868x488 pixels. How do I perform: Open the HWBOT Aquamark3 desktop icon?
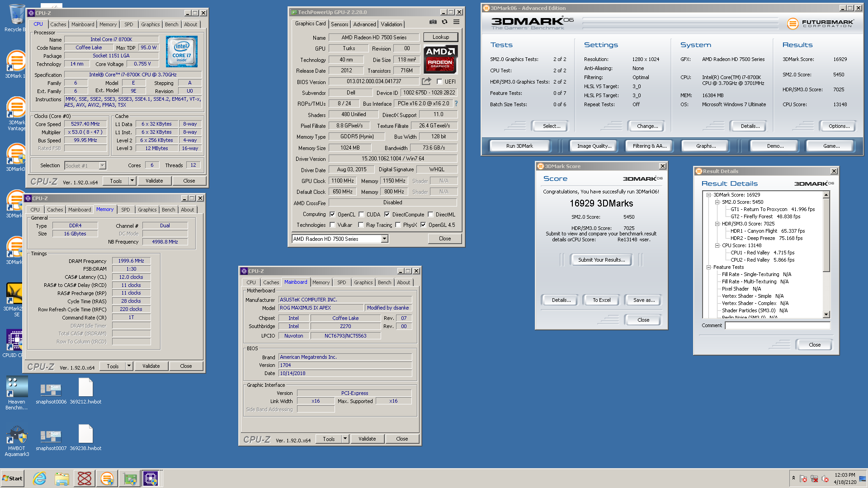(17, 441)
